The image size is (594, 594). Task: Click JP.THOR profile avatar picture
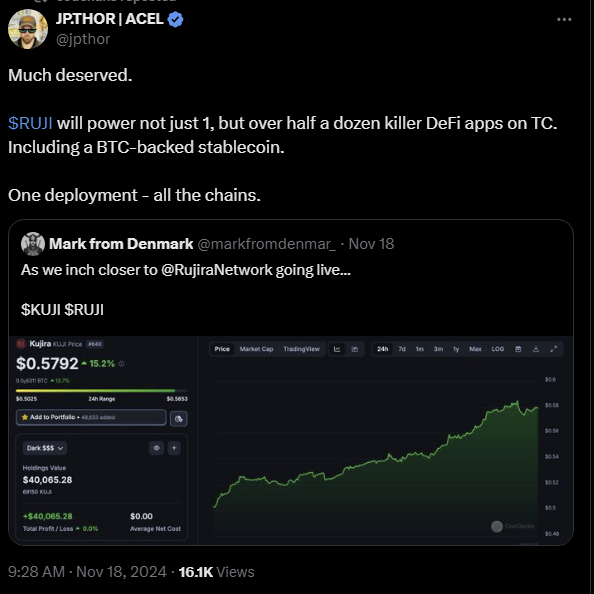click(28, 29)
